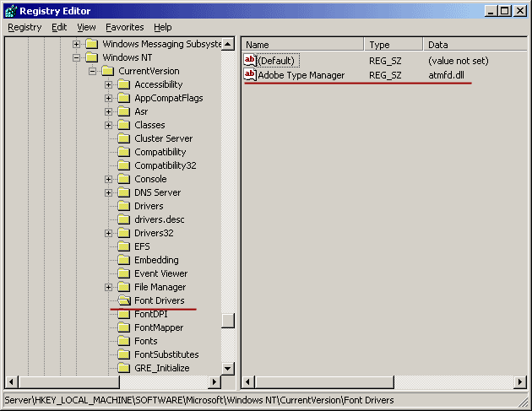Image resolution: width=532 pixels, height=411 pixels.
Task: Click the tree pane vertical scrollbar thumb
Action: tap(228, 321)
